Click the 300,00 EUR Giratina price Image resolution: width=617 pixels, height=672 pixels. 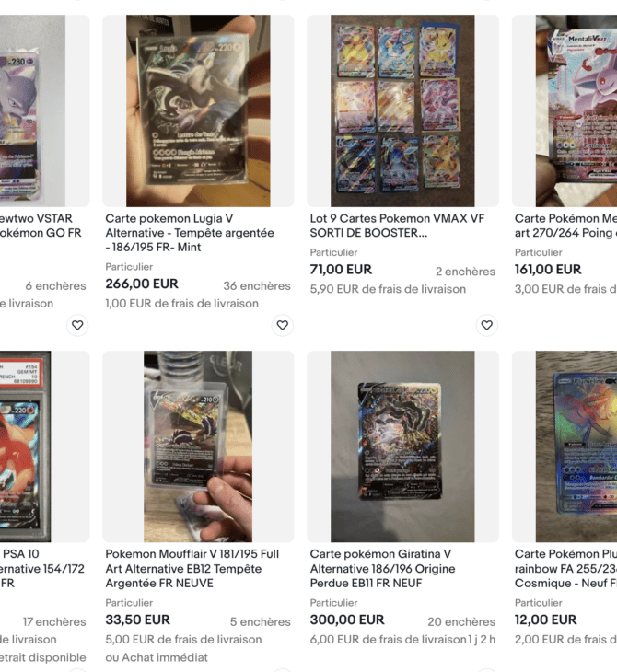coord(347,620)
